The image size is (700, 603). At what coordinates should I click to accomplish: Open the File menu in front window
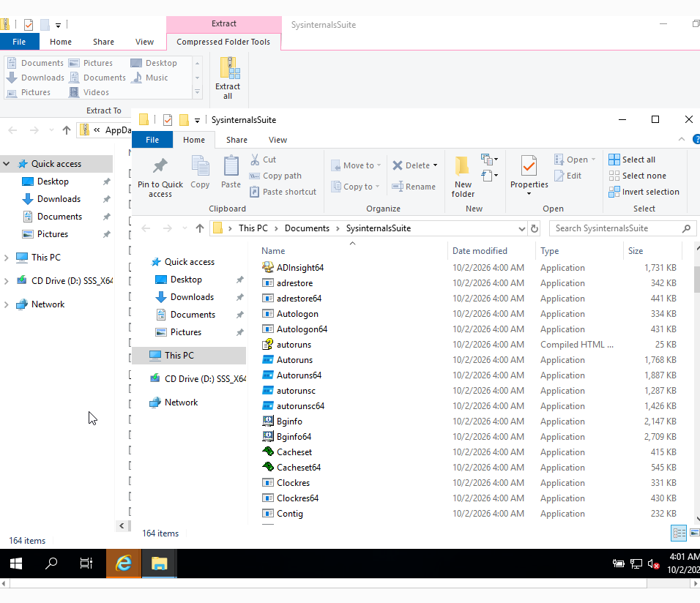pos(152,141)
